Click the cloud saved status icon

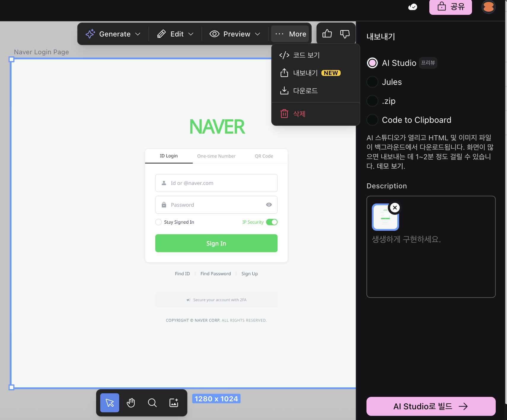(x=413, y=7)
